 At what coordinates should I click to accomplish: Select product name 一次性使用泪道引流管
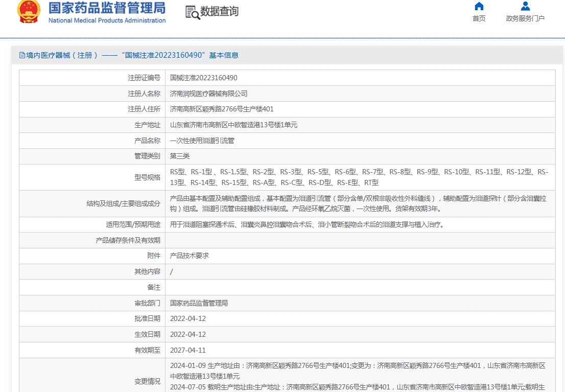tap(202, 141)
